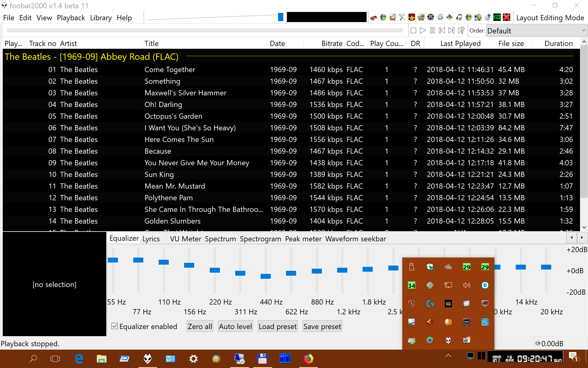The image size is (588, 368).
Task: Click the foobar2000 alien tray icon
Action: [x=448, y=340]
